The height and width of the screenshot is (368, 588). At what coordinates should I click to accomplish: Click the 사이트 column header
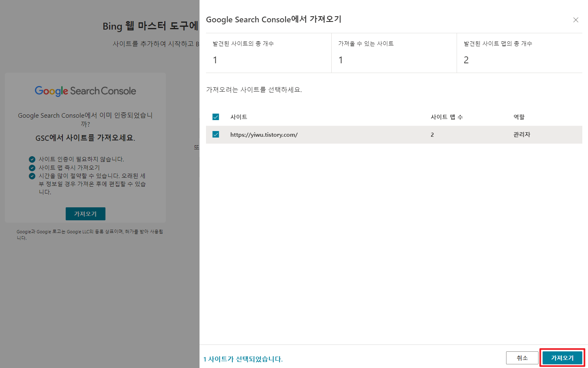tap(238, 117)
